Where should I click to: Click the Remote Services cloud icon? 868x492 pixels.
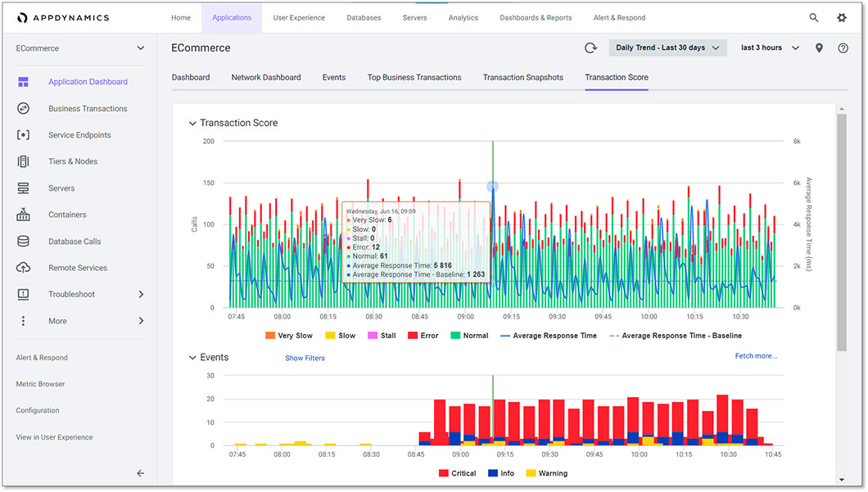[23, 268]
